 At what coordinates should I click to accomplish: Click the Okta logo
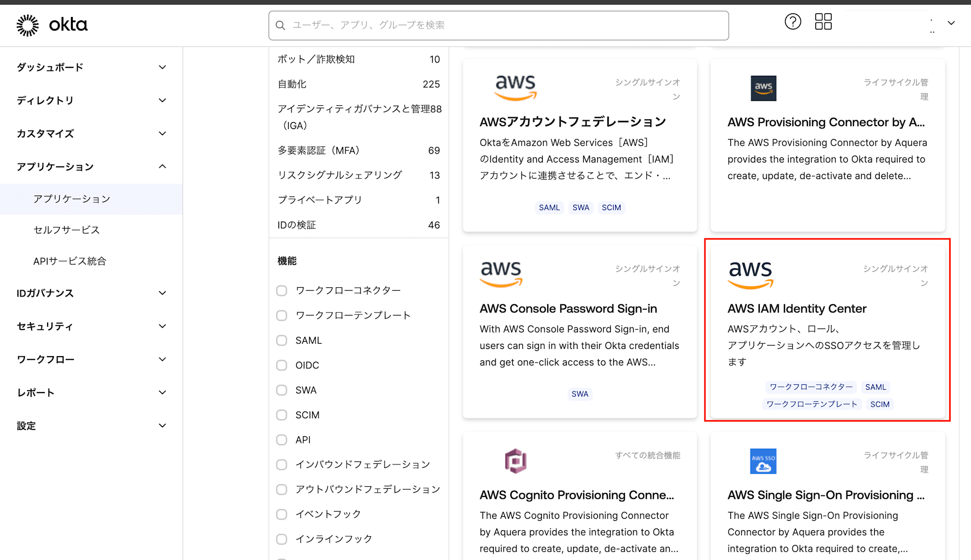(52, 25)
